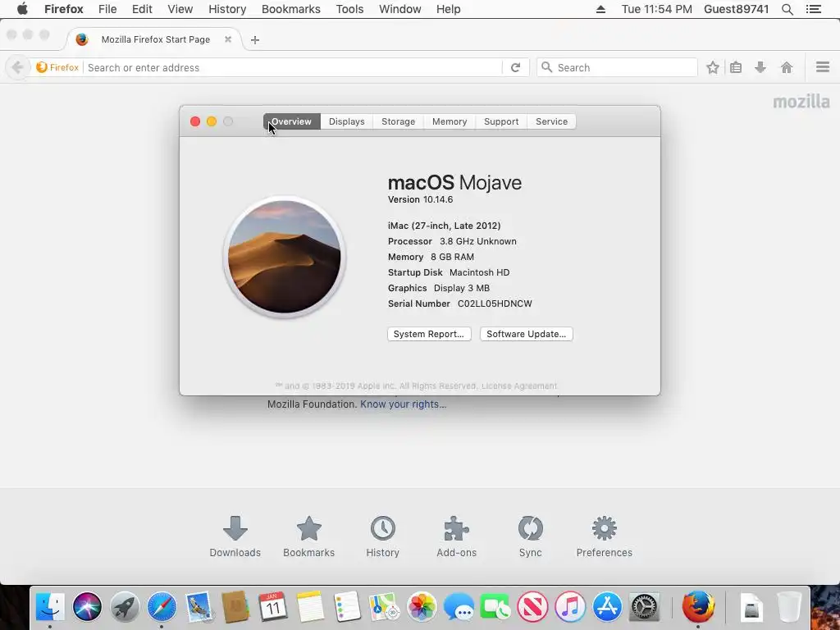This screenshot has height=630, width=840.
Task: Open the License Agreement link
Action: 519,386
